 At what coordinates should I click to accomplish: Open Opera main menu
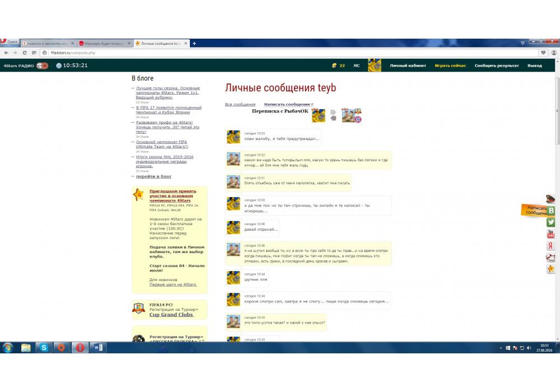pos(10,43)
